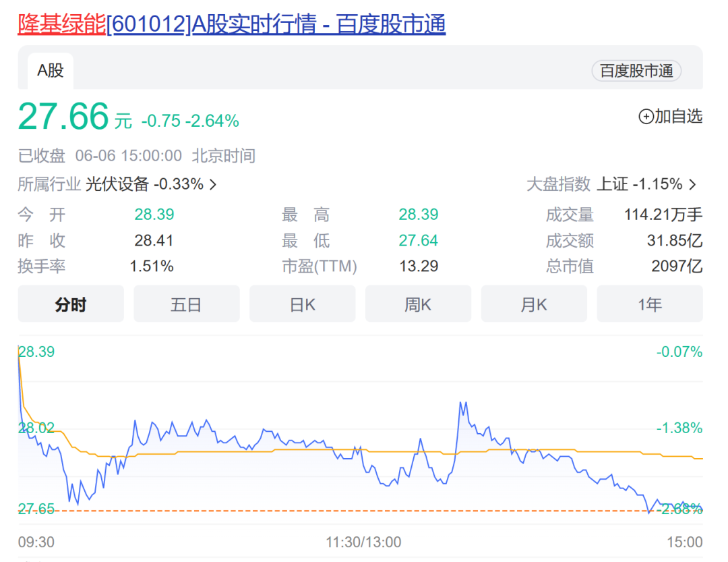Click the 上证 market index name
Image resolution: width=728 pixels, height=562 pixels.
click(613, 184)
